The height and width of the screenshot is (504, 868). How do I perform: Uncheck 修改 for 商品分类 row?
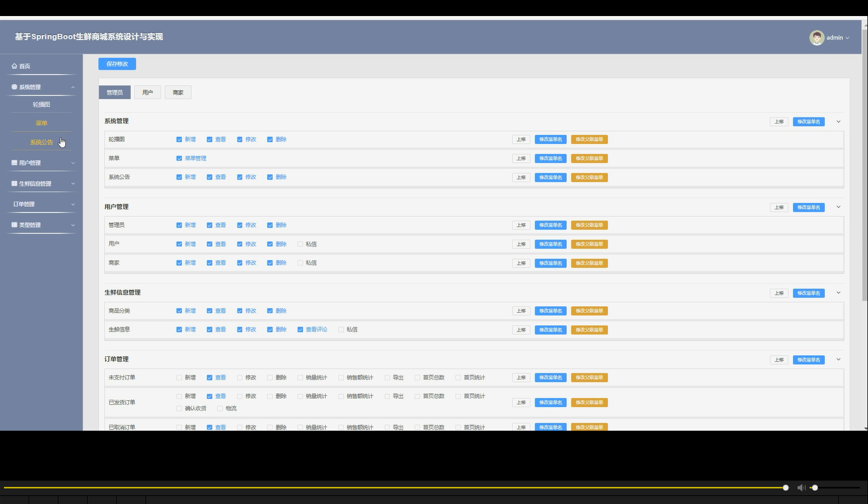(240, 311)
